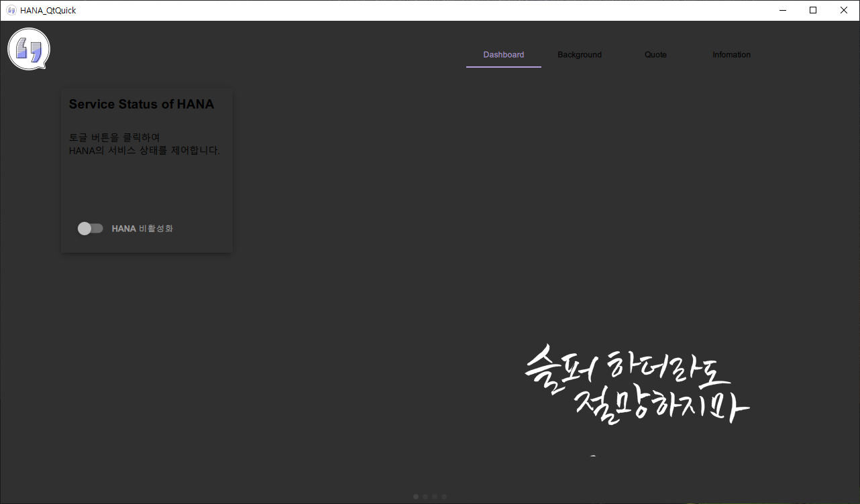Click the 토글 버튼을 클릭하여 description text
Viewport: 860px width, 504px height.
point(144,144)
